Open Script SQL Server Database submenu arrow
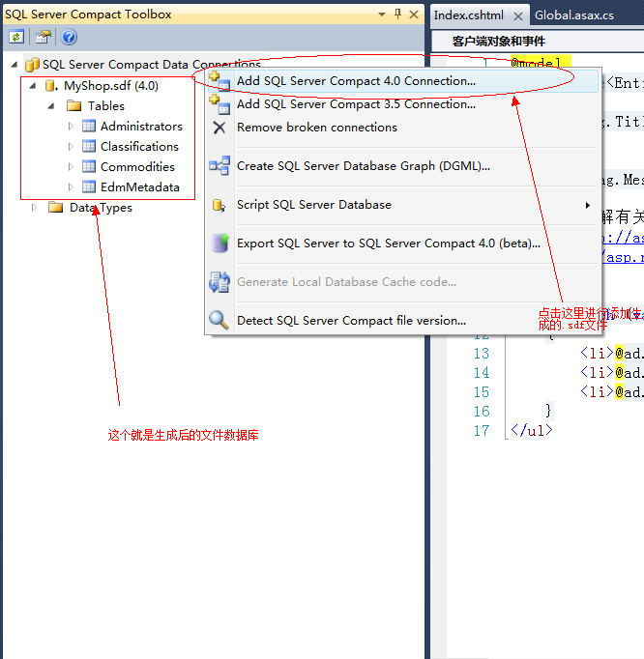 coord(588,205)
